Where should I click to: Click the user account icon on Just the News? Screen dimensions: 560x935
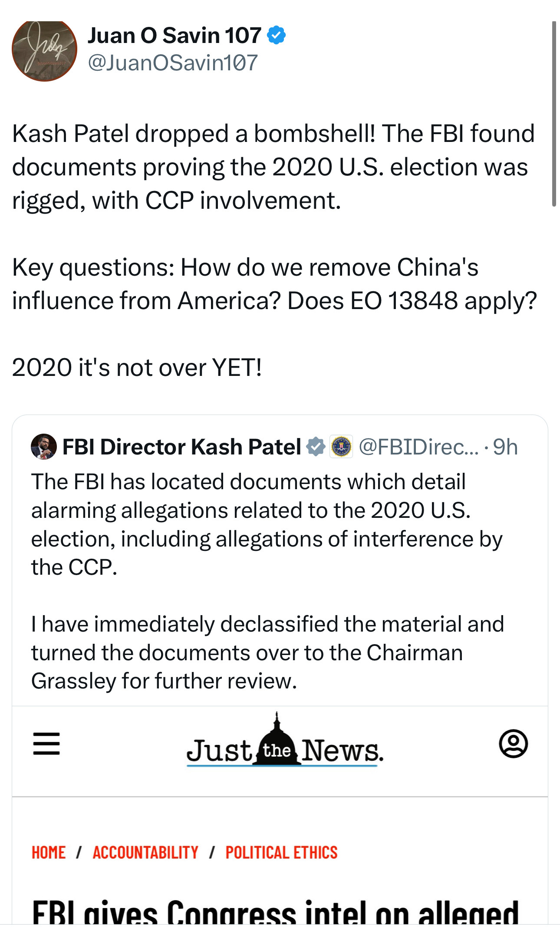[513, 744]
